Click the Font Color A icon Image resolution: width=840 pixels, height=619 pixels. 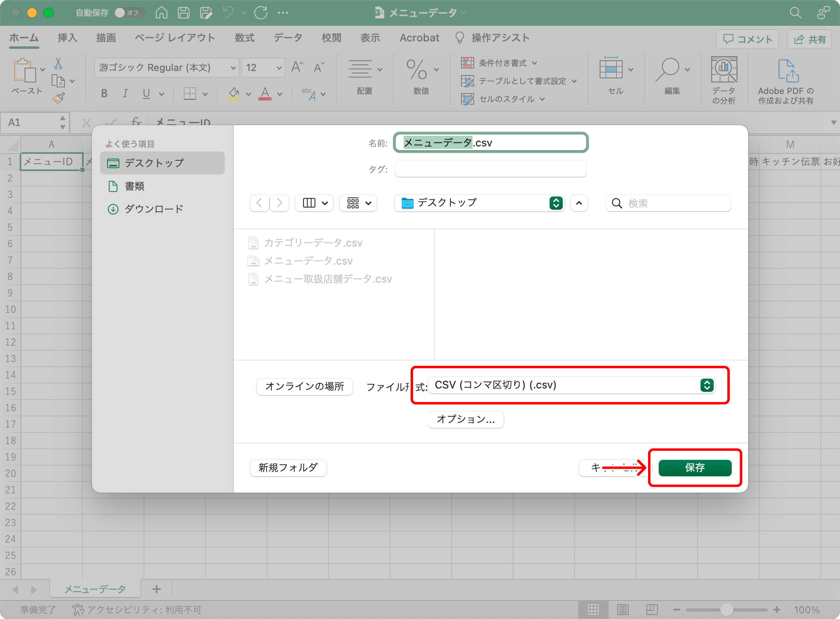coord(265,94)
